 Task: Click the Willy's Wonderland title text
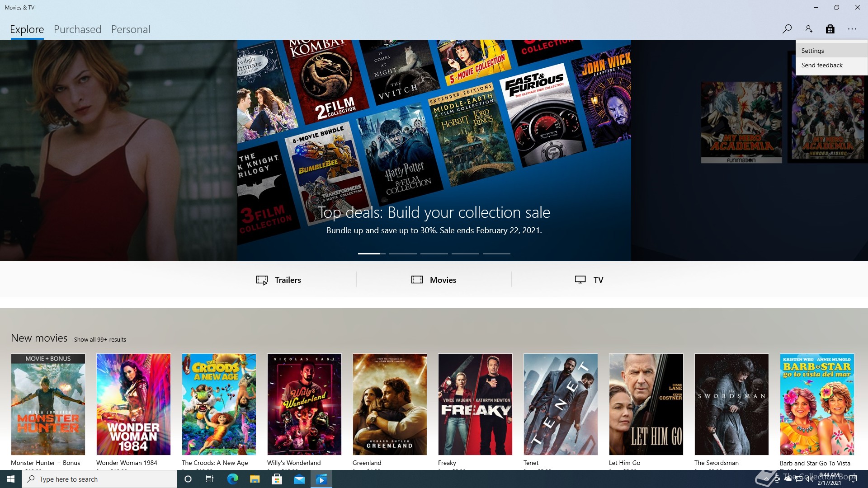tap(294, 463)
